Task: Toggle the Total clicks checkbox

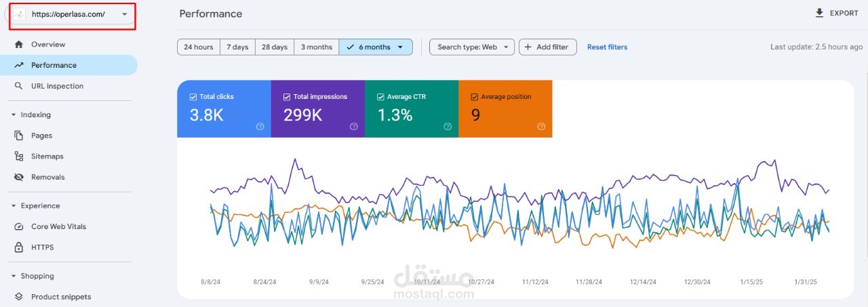Action: 194,97
